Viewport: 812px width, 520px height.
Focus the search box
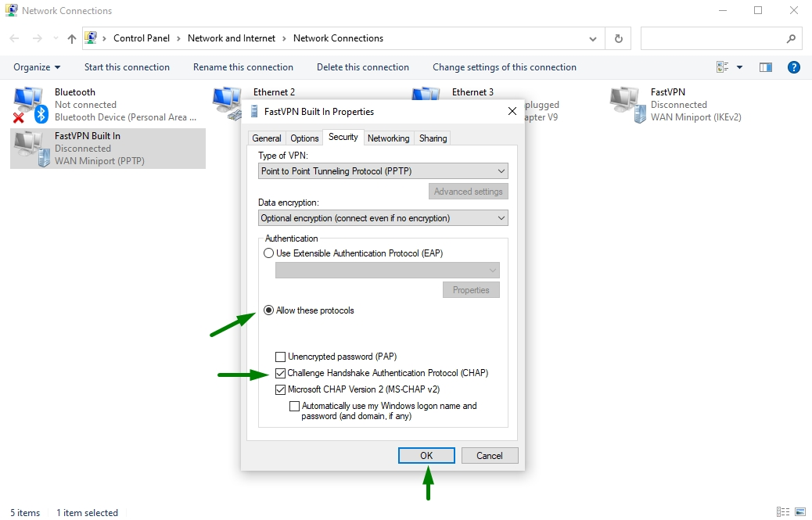click(x=721, y=38)
